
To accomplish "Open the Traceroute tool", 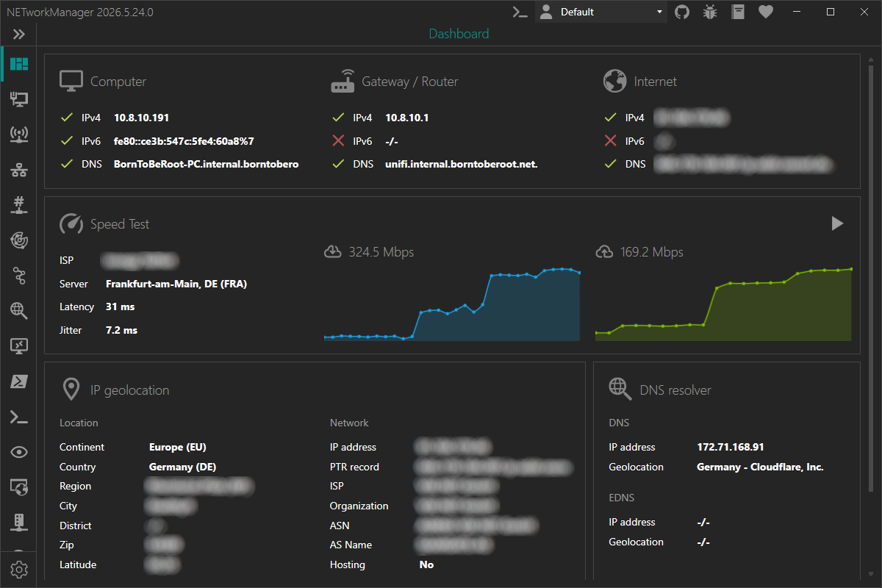I will click(x=19, y=276).
